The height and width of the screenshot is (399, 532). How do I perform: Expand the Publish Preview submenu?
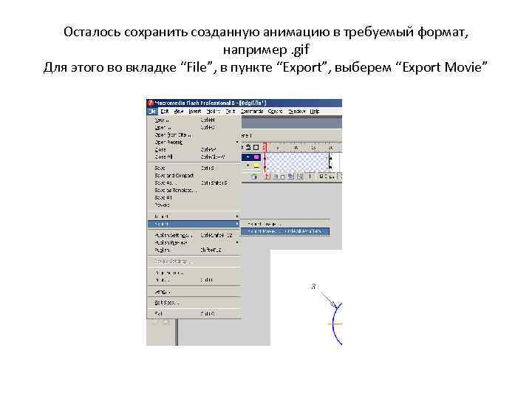pos(194,242)
